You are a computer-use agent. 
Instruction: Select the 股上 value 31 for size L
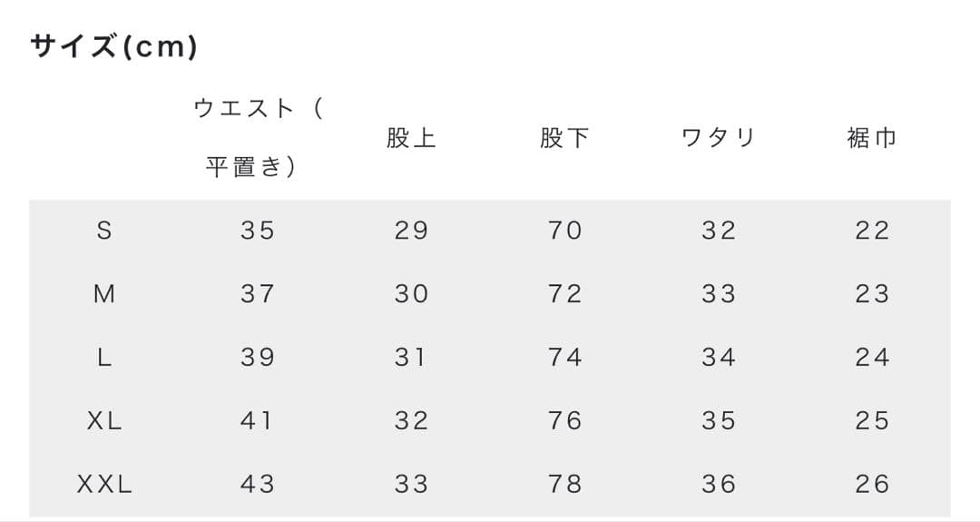coord(411,358)
